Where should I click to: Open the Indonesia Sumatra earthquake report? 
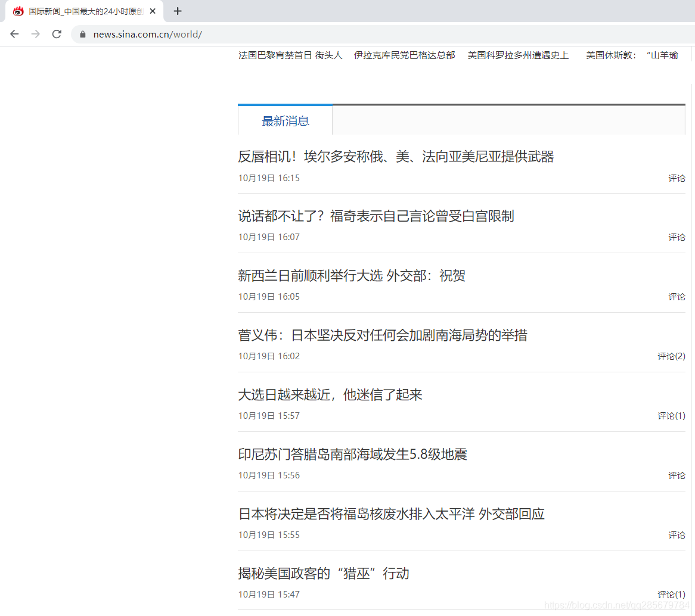[x=352, y=454]
